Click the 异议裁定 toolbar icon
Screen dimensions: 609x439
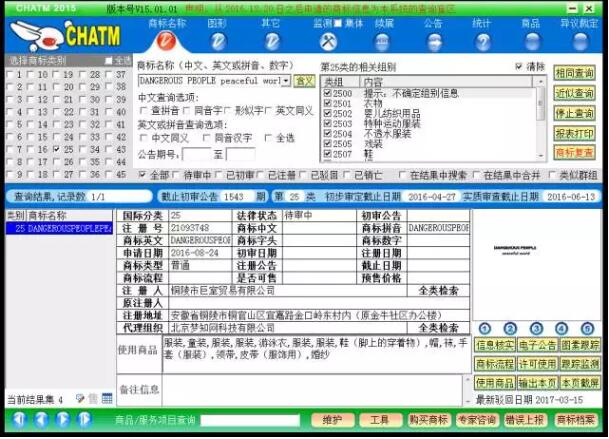tap(577, 41)
